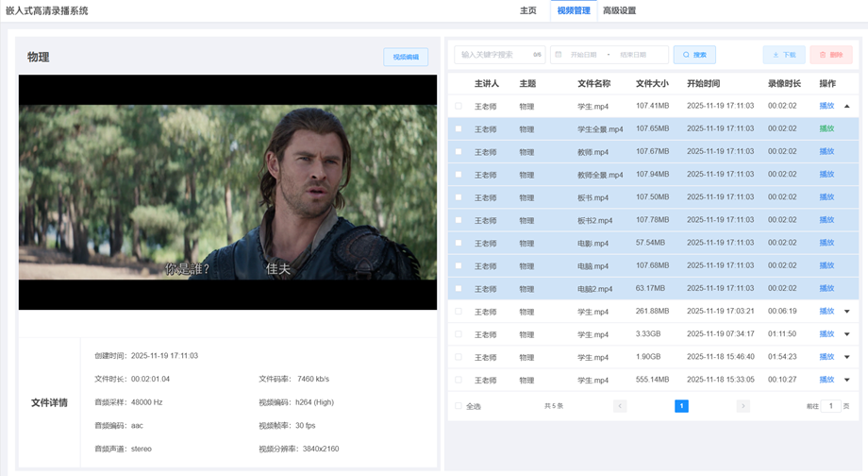Expand the 261.88MB 学生.mp4 row
Image resolution: width=868 pixels, height=476 pixels.
[847, 312]
